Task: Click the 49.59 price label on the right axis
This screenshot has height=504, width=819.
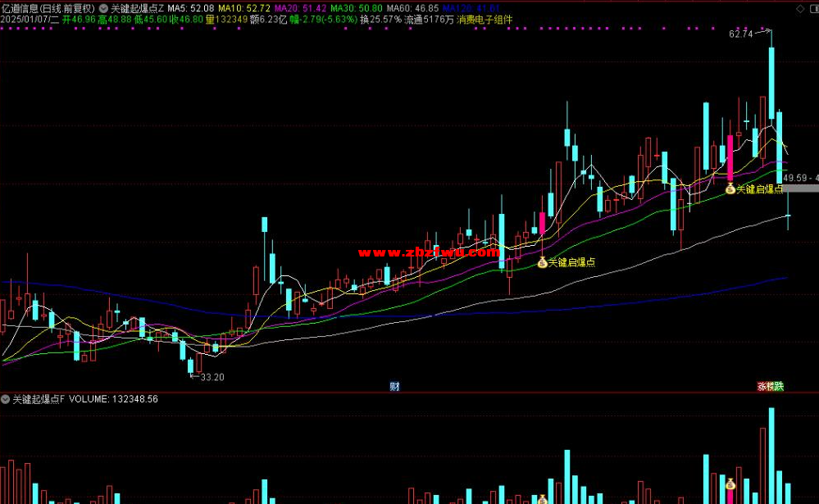Action: click(794, 178)
